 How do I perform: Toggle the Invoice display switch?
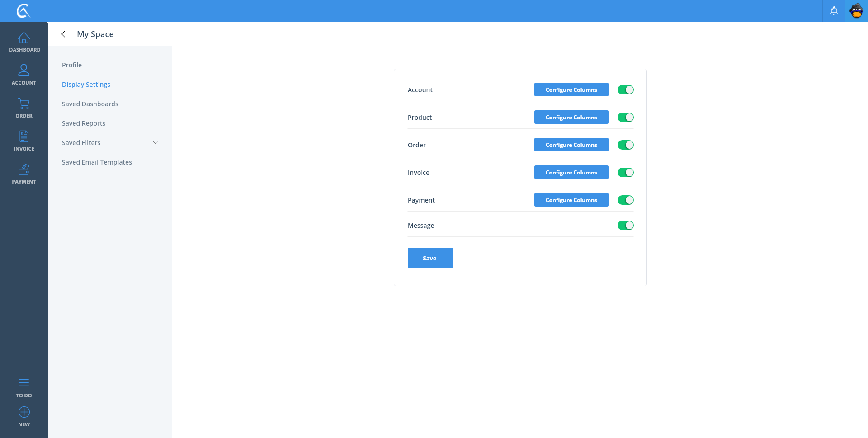click(x=625, y=173)
